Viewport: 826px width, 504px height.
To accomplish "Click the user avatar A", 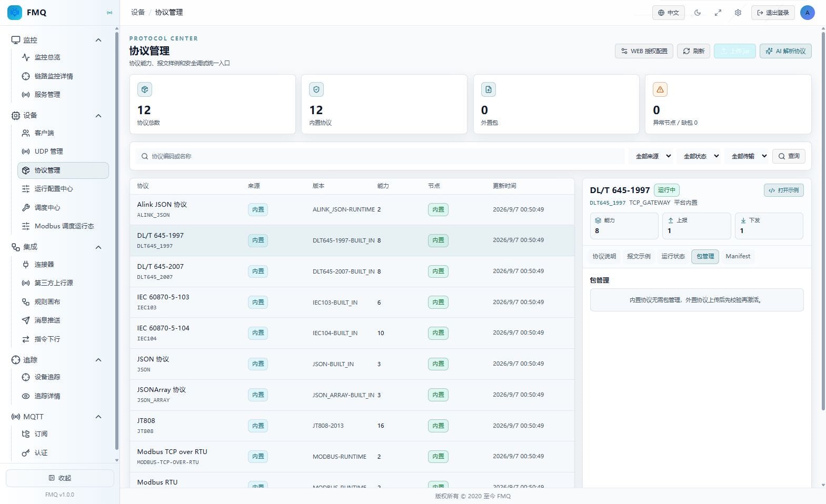I will pos(807,13).
